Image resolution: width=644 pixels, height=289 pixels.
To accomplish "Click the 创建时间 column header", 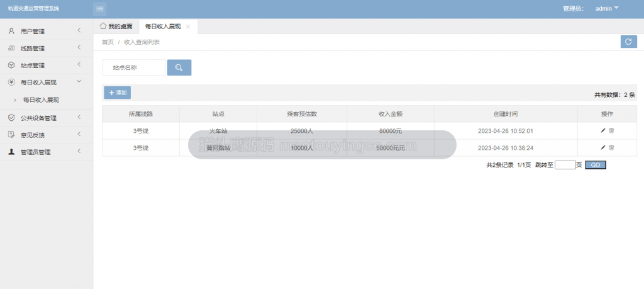I will (x=506, y=114).
